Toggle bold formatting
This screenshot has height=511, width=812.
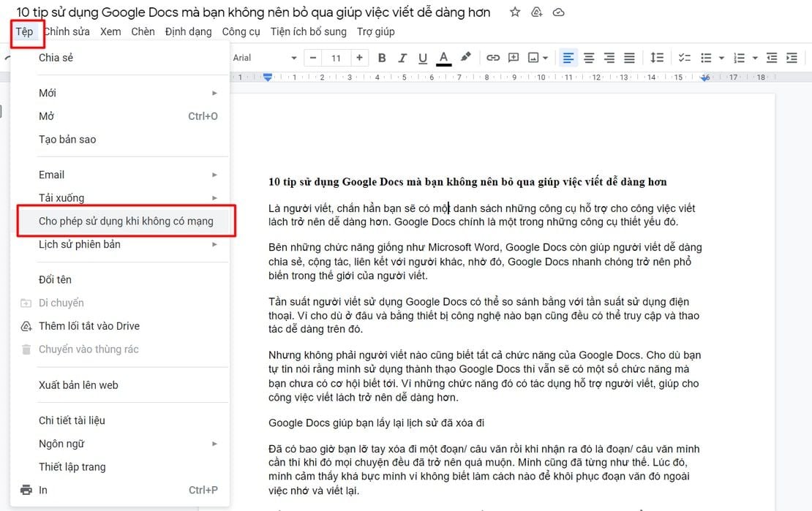point(382,58)
